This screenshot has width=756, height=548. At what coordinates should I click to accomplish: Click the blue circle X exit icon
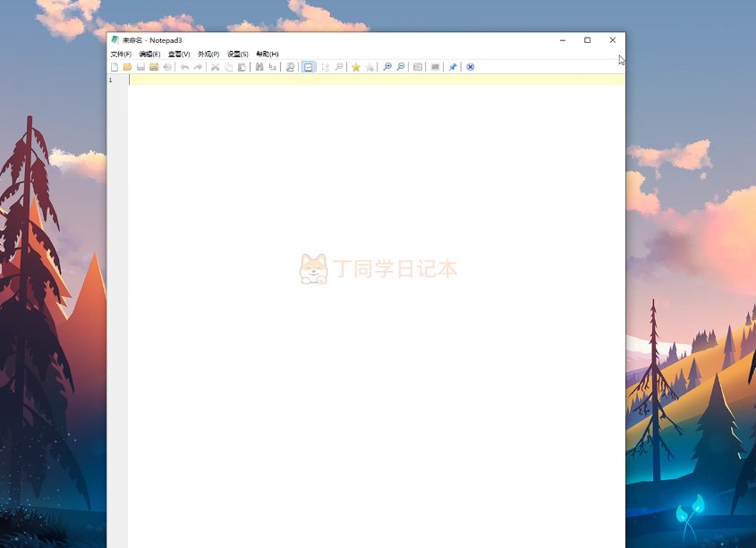[x=471, y=67]
